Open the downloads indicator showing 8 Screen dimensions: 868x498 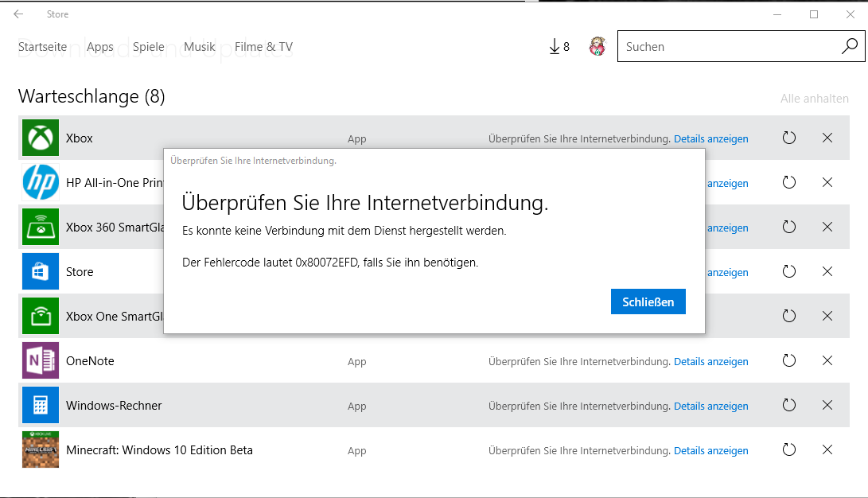[x=559, y=46]
